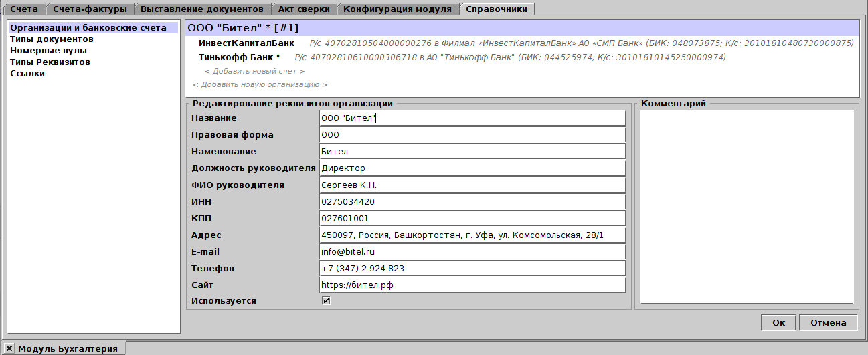Screen dimensions: 868x355
Task: Click into the ИНН input field
Action: click(472, 201)
